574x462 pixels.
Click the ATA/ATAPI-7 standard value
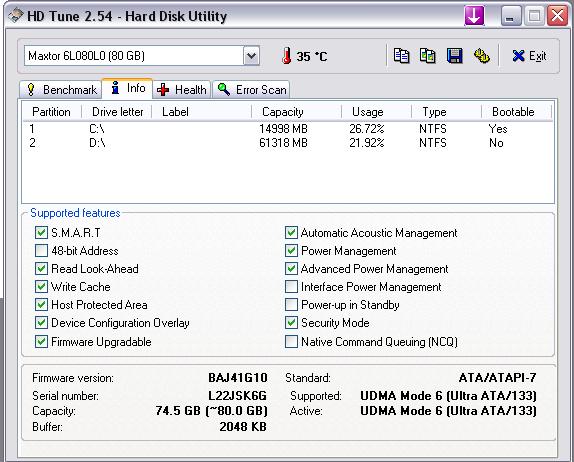point(497,378)
